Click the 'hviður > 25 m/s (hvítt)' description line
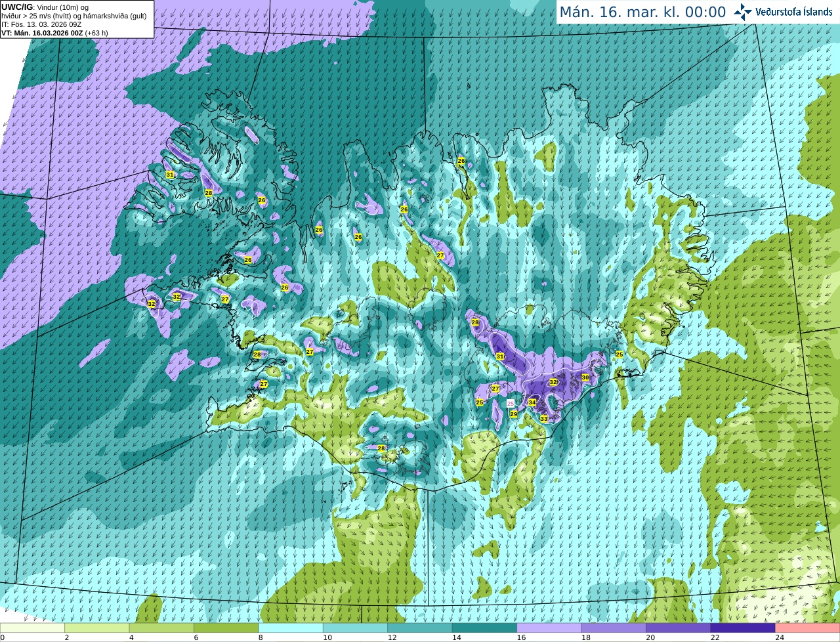This screenshot has height=642, width=840. pos(73,16)
